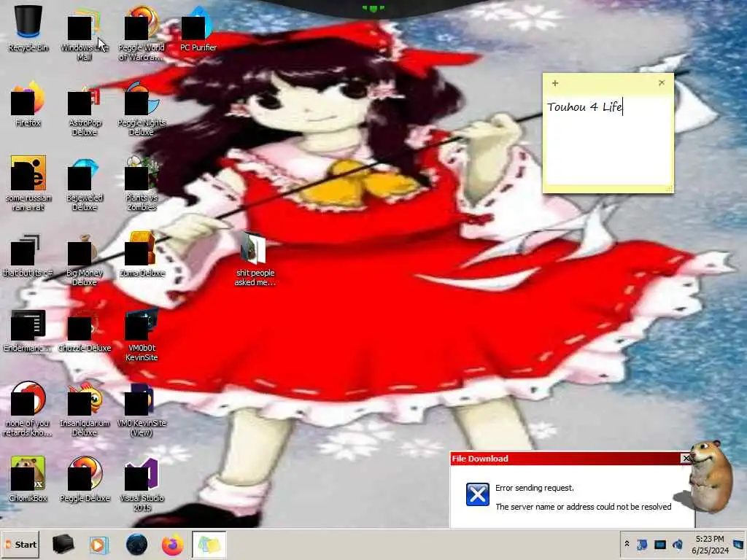Click the Bluetooth tray icon
The width and height of the screenshot is (747, 560).
tap(642, 544)
